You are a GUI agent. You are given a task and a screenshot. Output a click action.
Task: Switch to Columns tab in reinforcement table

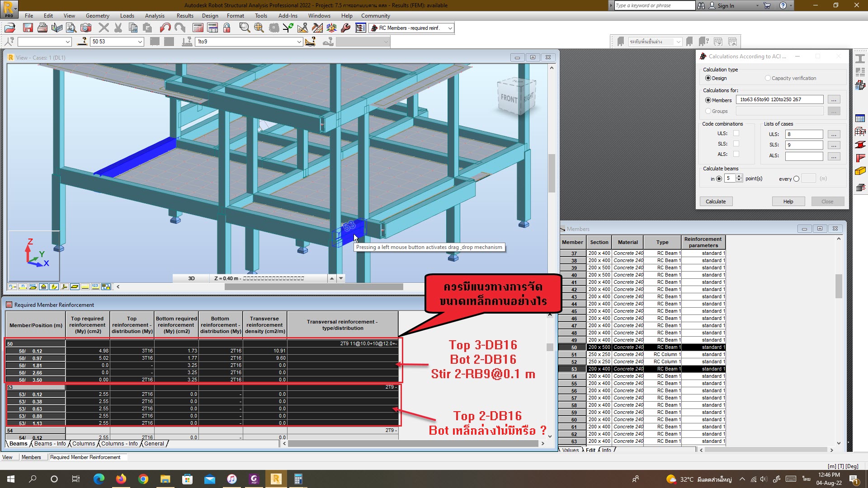click(84, 444)
